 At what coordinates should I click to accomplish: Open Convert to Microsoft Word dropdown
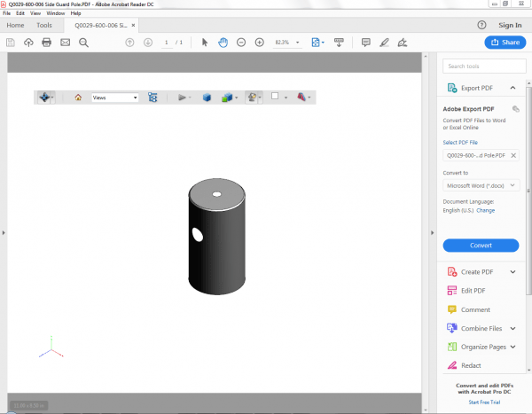pyautogui.click(x=481, y=185)
